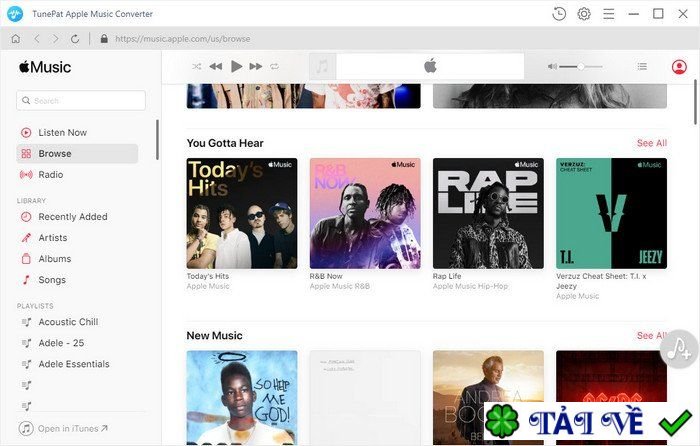
Task: Click the lock icon beside URL
Action: coord(104,39)
